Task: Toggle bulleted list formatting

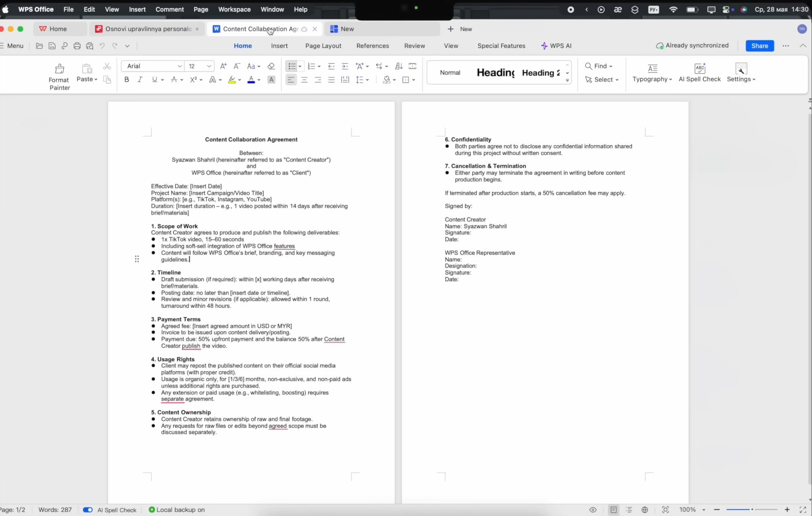Action: (291, 66)
